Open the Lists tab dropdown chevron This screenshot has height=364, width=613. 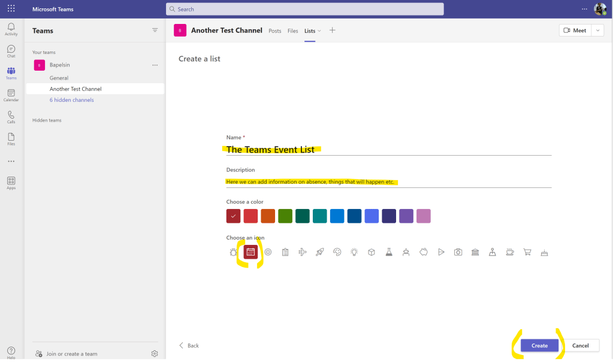pyautogui.click(x=319, y=31)
